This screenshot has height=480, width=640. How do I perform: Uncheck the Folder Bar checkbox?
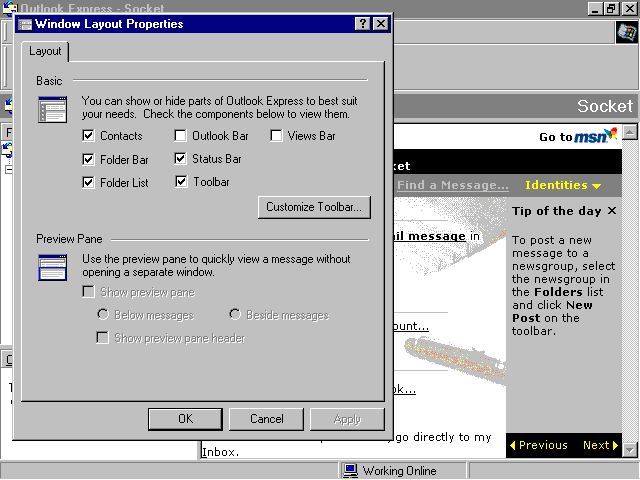[x=88, y=159]
